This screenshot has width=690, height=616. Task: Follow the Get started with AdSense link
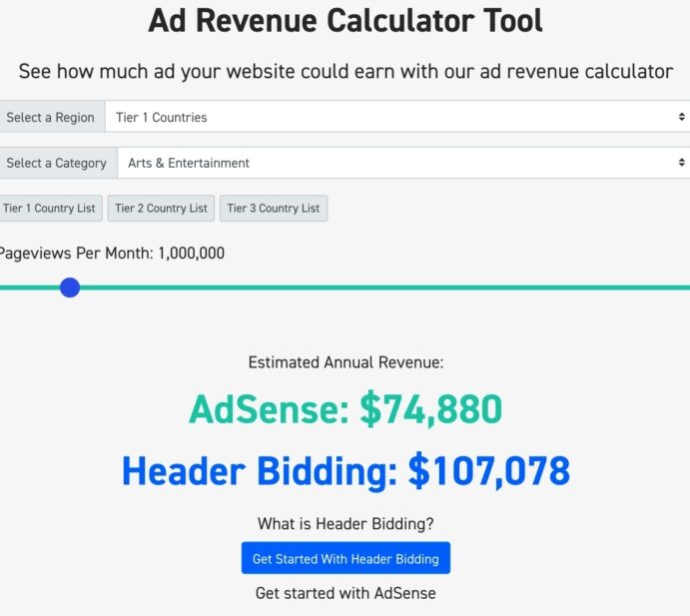point(345,593)
